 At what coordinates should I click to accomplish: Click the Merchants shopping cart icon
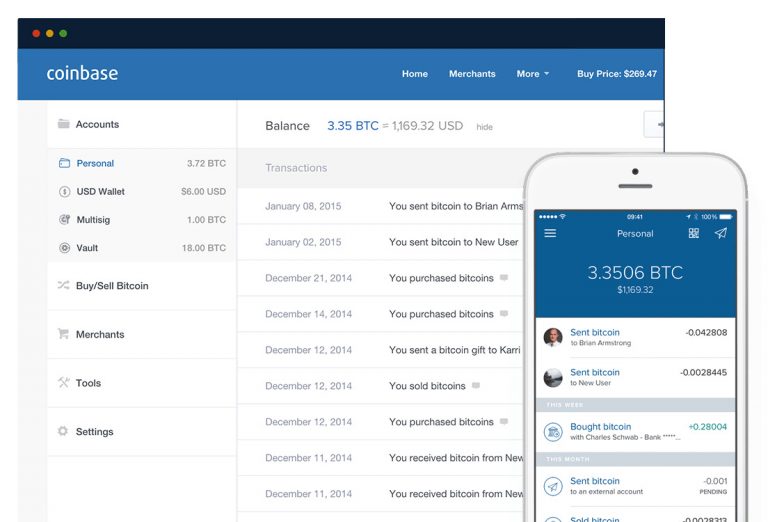[x=63, y=333]
